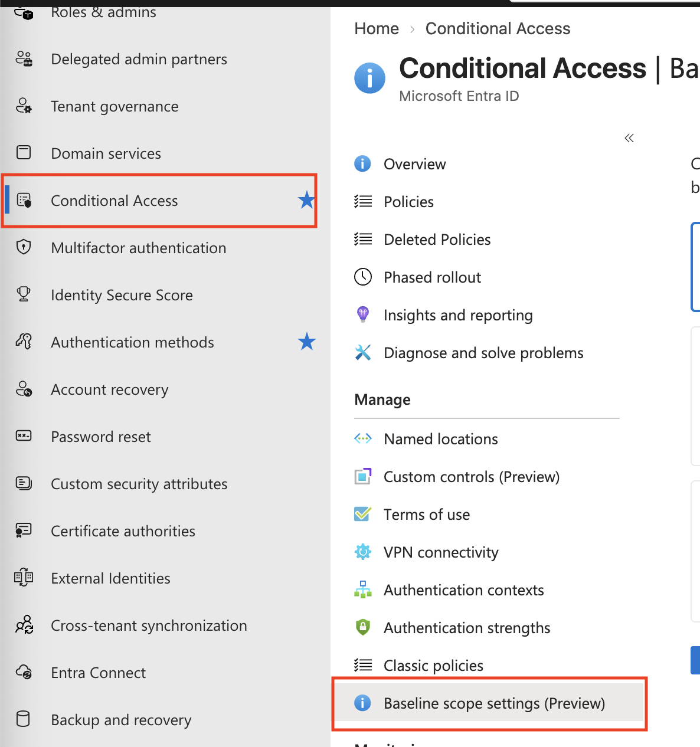The width and height of the screenshot is (700, 747).
Task: Click the Multifactor authentication shield icon
Action: tap(24, 247)
